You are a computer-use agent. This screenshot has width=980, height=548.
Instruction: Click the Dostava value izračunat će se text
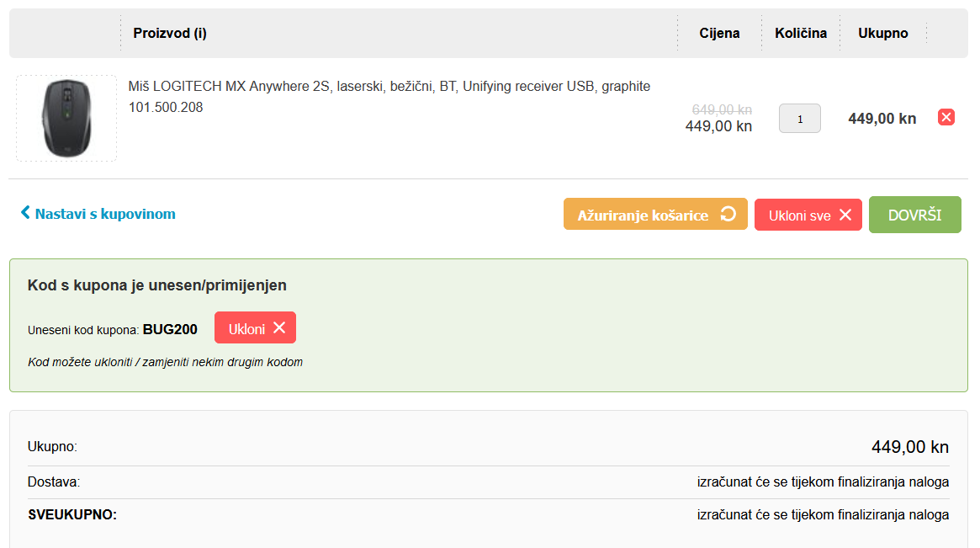pos(824,482)
